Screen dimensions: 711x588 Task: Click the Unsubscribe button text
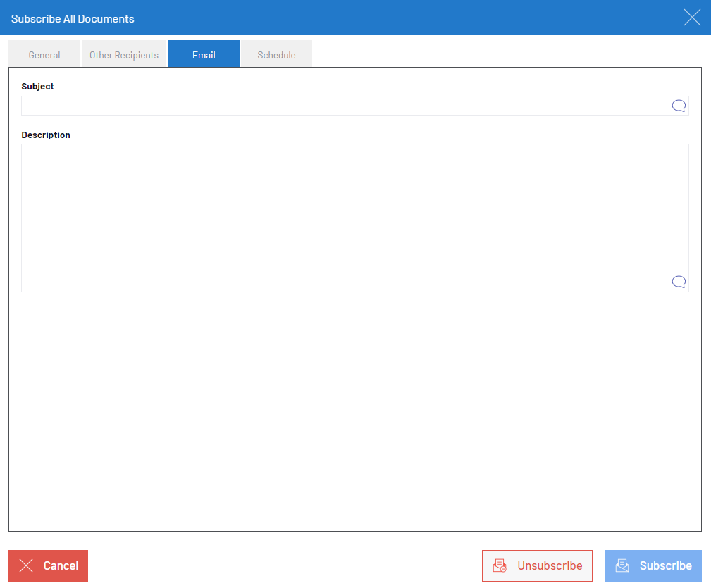tap(550, 565)
